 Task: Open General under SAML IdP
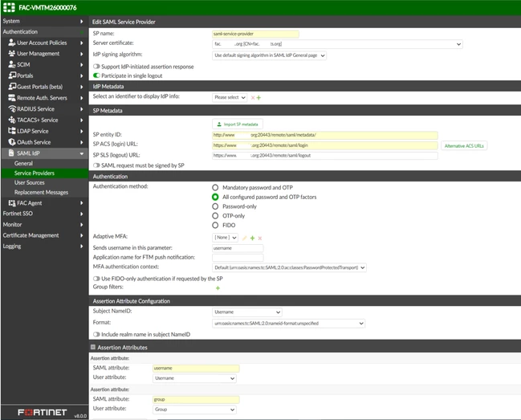tap(23, 163)
